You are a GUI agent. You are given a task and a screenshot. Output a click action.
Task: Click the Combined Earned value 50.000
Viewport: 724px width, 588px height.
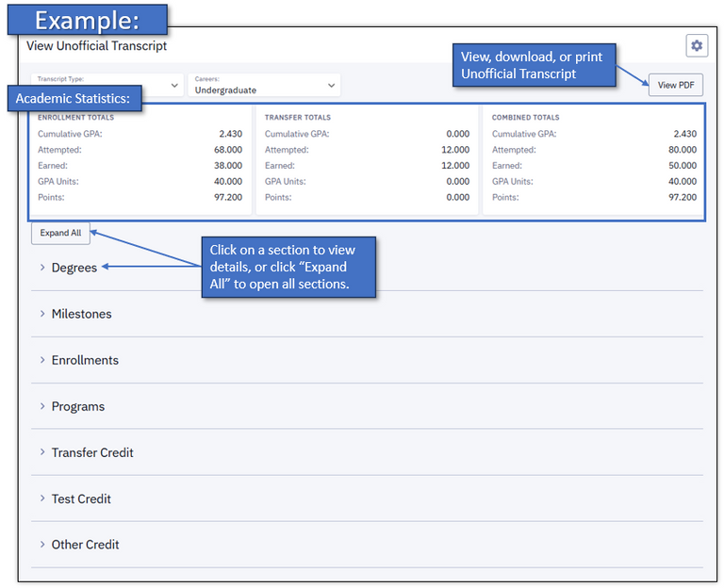[x=683, y=165]
